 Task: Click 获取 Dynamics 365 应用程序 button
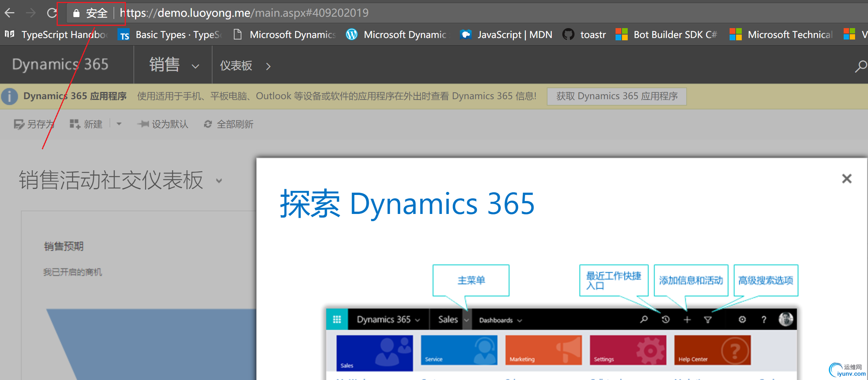click(x=617, y=96)
